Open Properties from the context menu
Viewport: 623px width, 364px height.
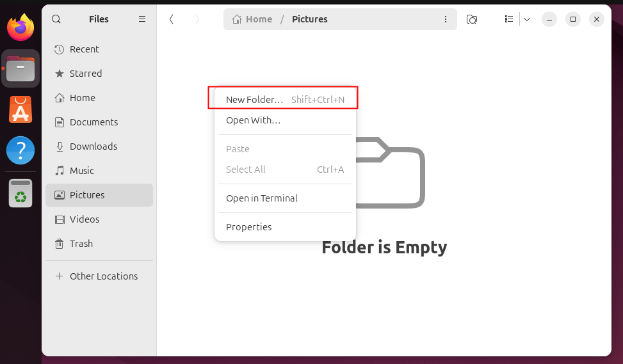(x=285, y=227)
